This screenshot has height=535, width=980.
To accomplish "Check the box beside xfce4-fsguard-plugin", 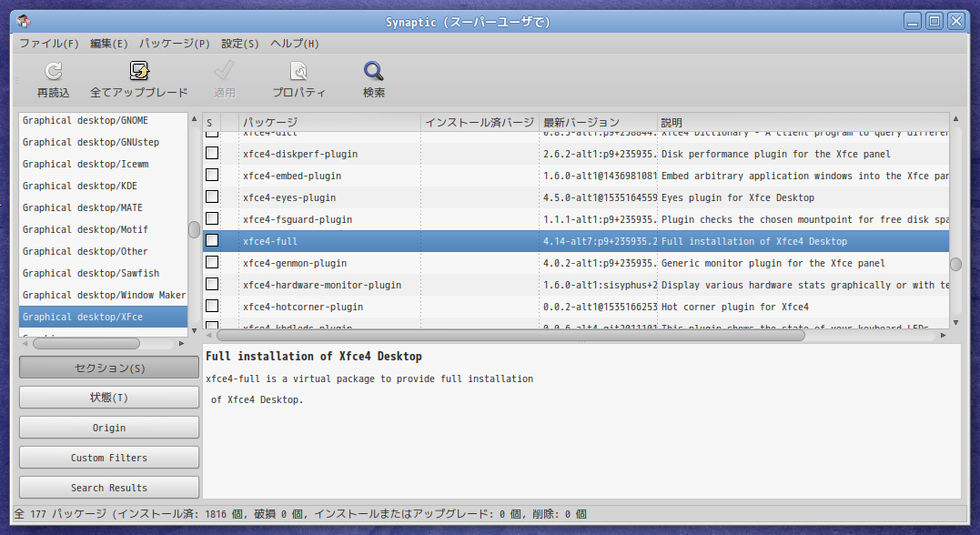I will 212,218.
